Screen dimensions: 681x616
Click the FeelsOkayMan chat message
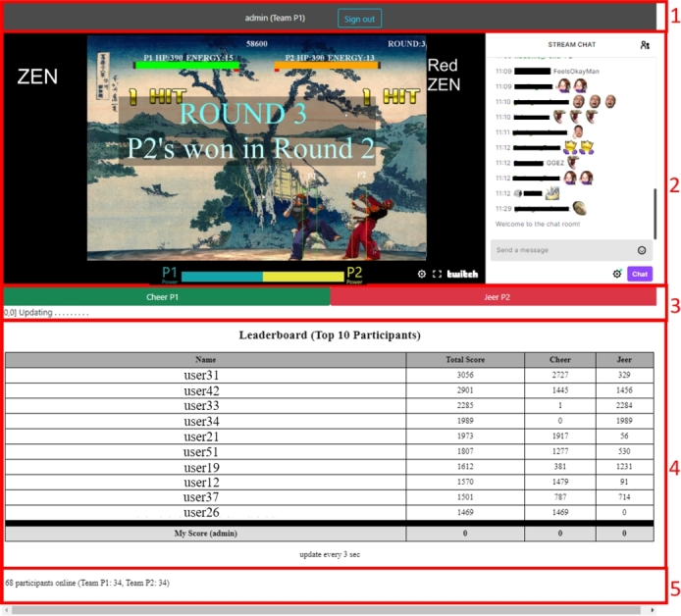pyautogui.click(x=576, y=72)
